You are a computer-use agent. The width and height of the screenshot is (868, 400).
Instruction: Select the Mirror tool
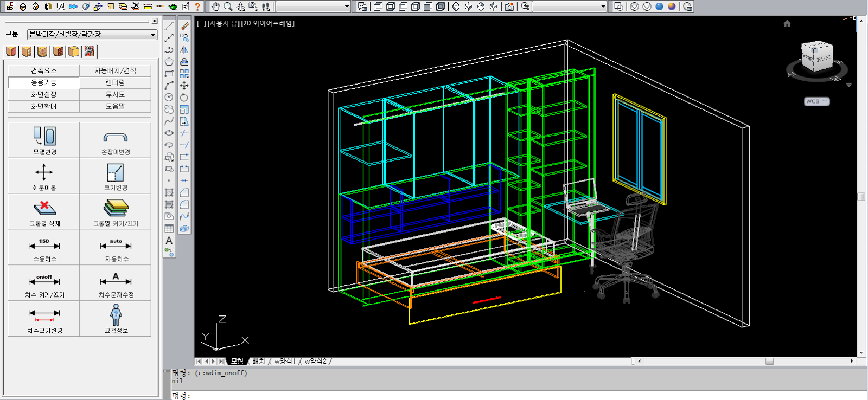[x=184, y=49]
